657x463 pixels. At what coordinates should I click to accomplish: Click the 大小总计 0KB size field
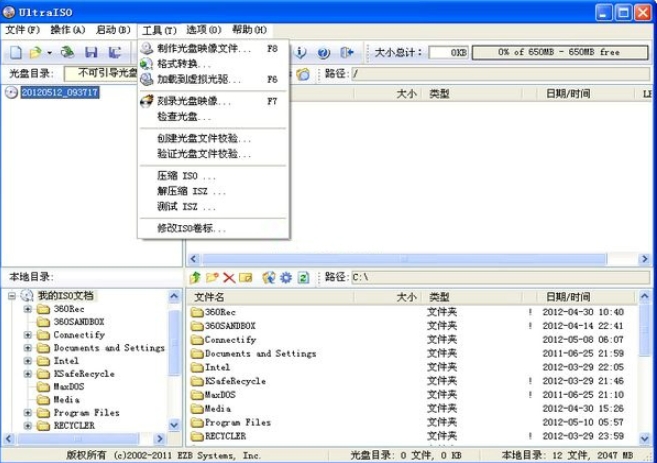point(448,52)
